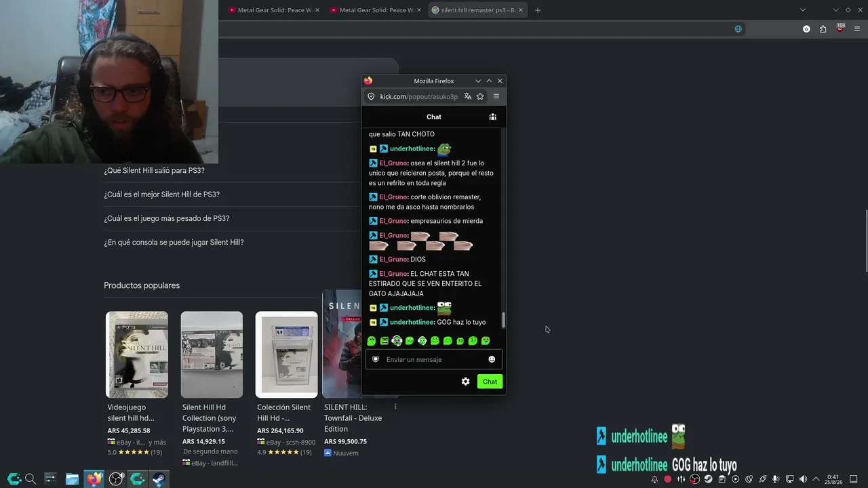Translate page icon in popup address bar
The height and width of the screenshot is (488, 868).
click(x=467, y=96)
